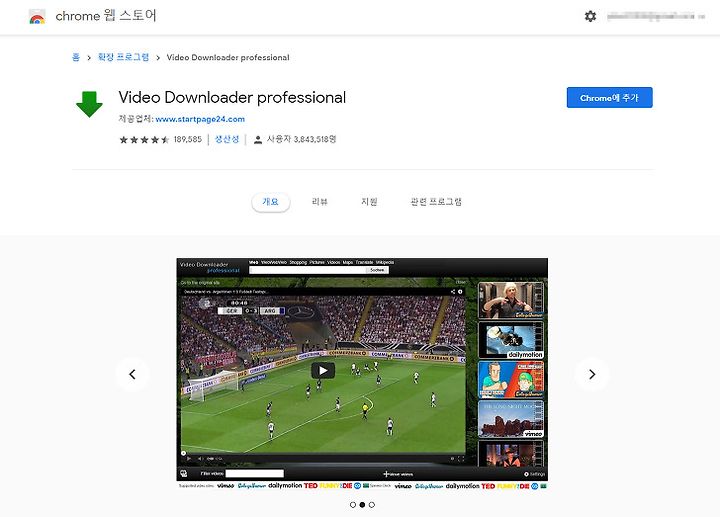
Task: Advance to the next screenshot with the right arrow
Action: coord(592,374)
